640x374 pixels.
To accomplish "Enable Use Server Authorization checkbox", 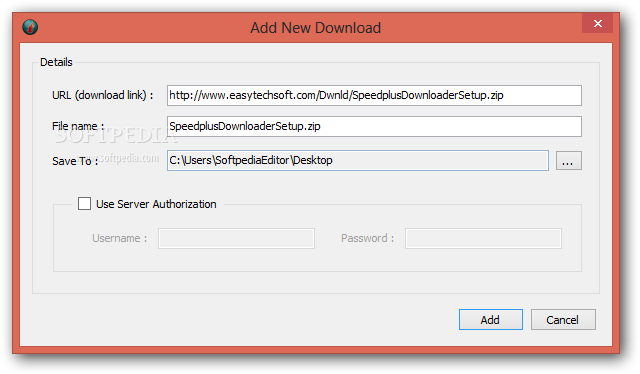I will [x=84, y=204].
